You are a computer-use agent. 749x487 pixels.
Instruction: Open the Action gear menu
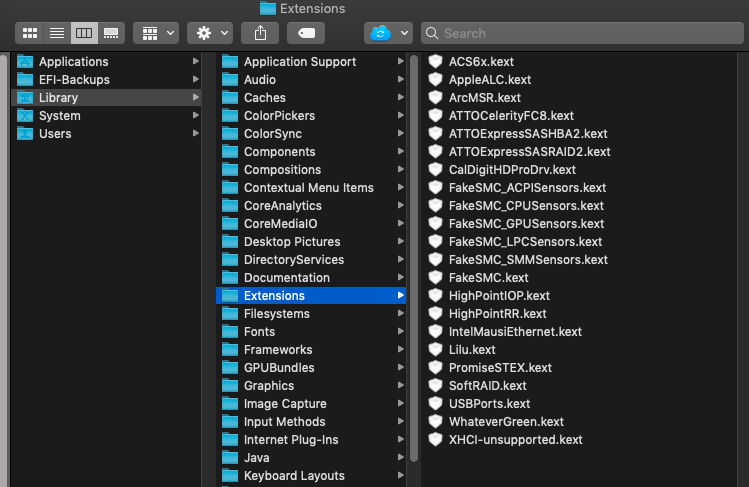coord(210,33)
